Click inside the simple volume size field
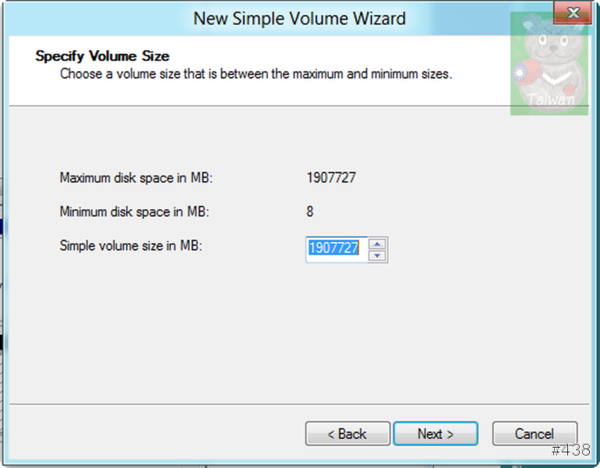The width and height of the screenshot is (600, 468). click(336, 249)
